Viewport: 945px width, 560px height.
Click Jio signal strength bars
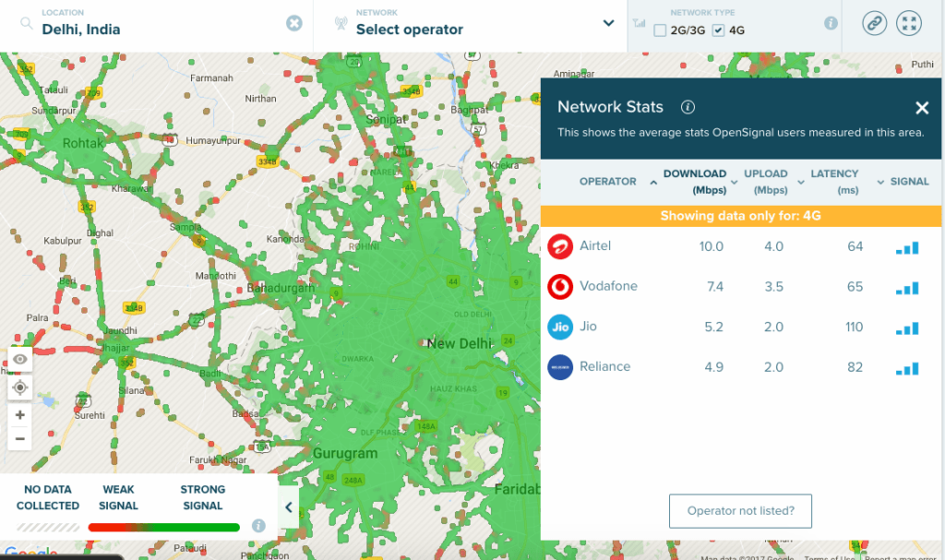pyautogui.click(x=907, y=328)
